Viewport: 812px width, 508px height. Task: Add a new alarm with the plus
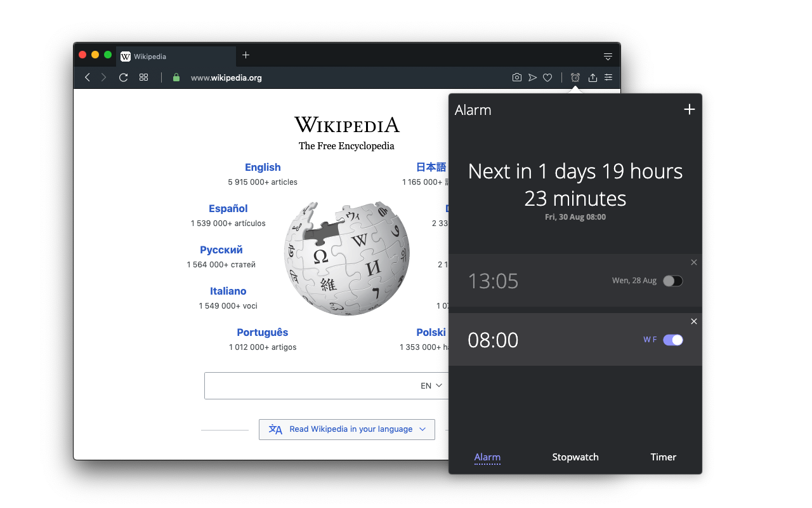pyautogui.click(x=690, y=109)
